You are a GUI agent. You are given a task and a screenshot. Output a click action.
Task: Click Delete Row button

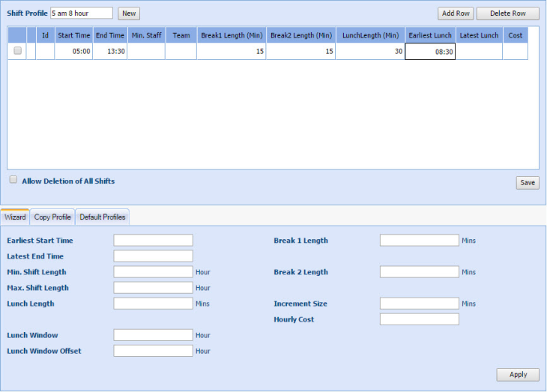coord(507,13)
